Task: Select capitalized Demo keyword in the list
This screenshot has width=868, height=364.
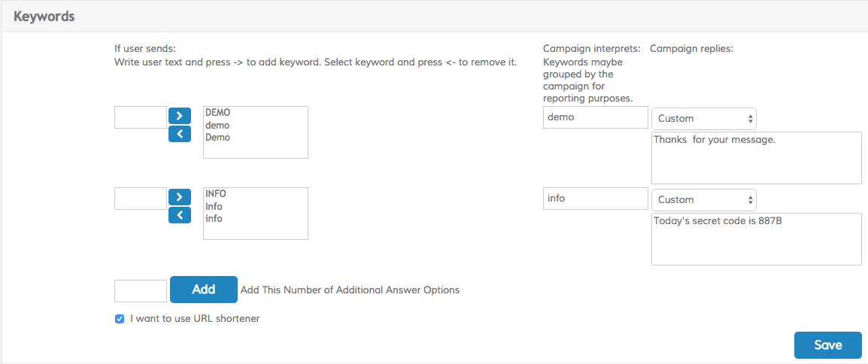Action: [217, 138]
